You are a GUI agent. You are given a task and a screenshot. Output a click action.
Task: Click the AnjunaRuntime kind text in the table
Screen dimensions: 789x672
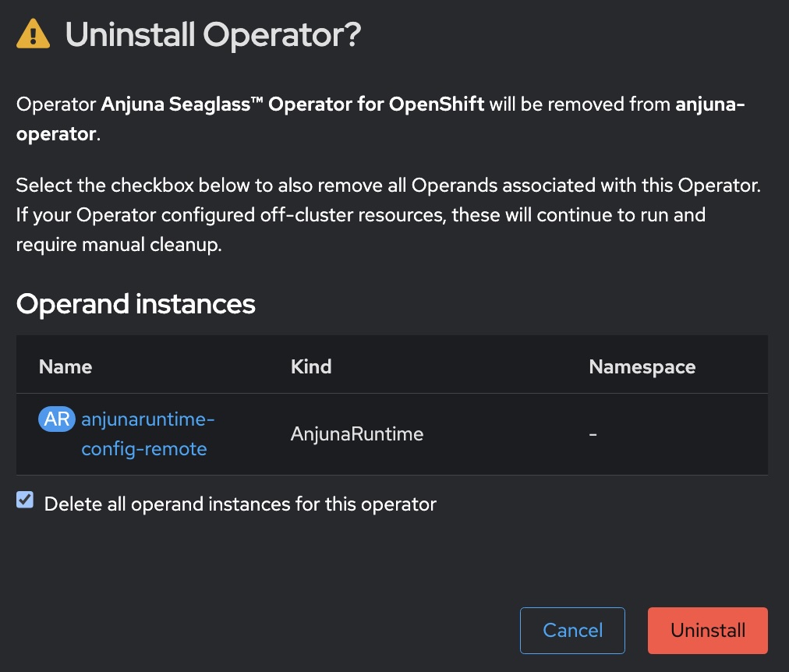(356, 433)
